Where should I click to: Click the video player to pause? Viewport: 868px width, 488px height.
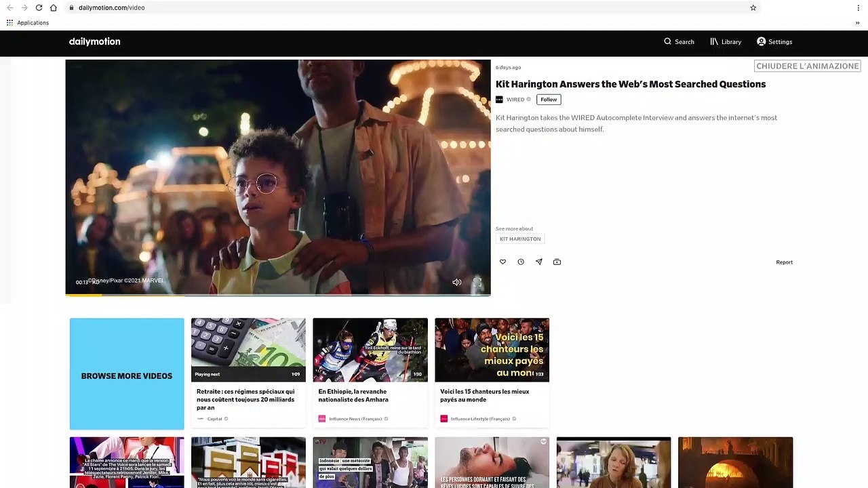click(x=278, y=176)
